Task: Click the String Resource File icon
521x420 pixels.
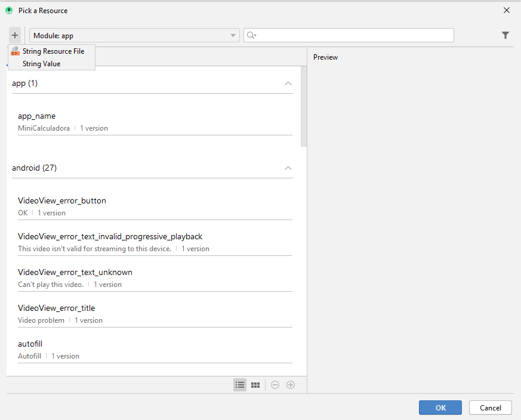Action: pos(15,51)
